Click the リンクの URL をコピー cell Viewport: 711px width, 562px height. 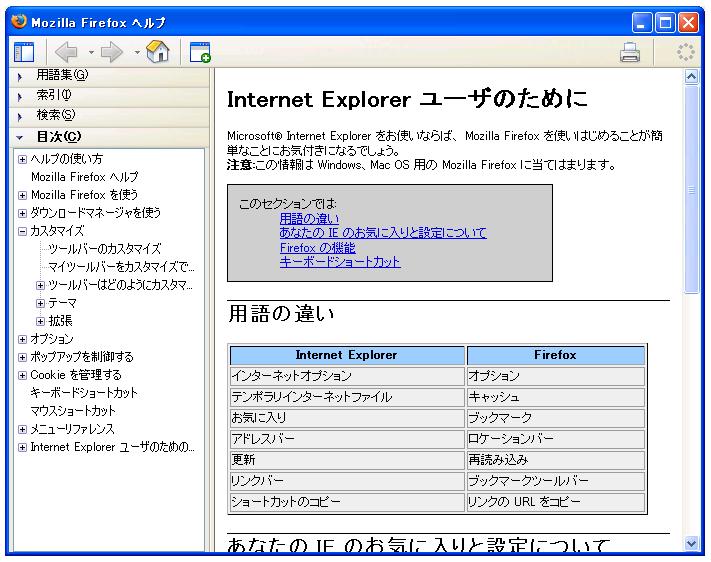tap(556, 502)
